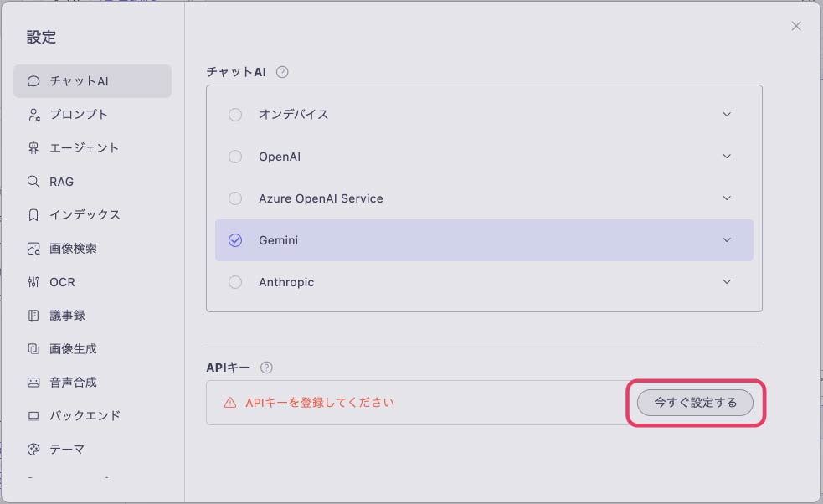Expand the Gemini option chevron
Screen dimensions: 823x504
(x=727, y=240)
